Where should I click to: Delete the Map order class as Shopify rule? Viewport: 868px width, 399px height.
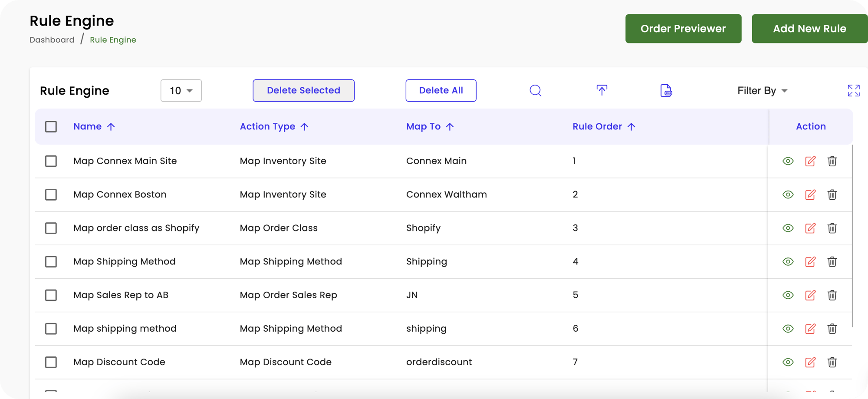pos(832,228)
